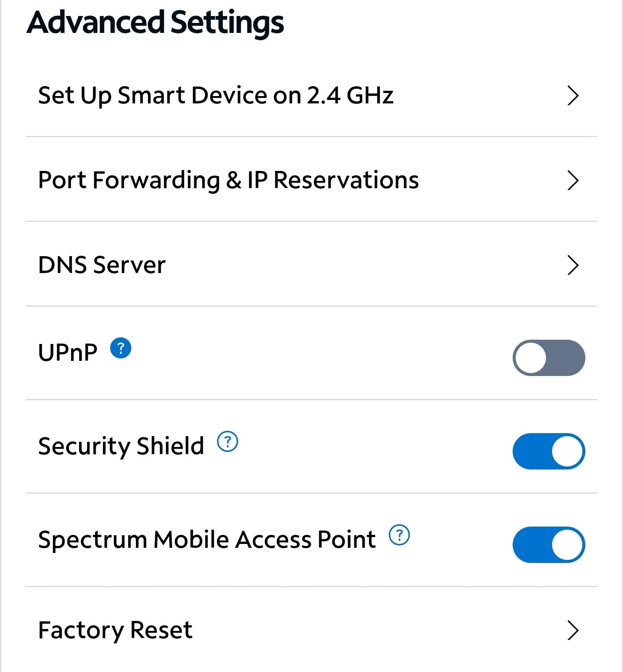Open Port Forwarding & IP Reservations
Viewport: 623px width, 672px height.
[x=311, y=180]
